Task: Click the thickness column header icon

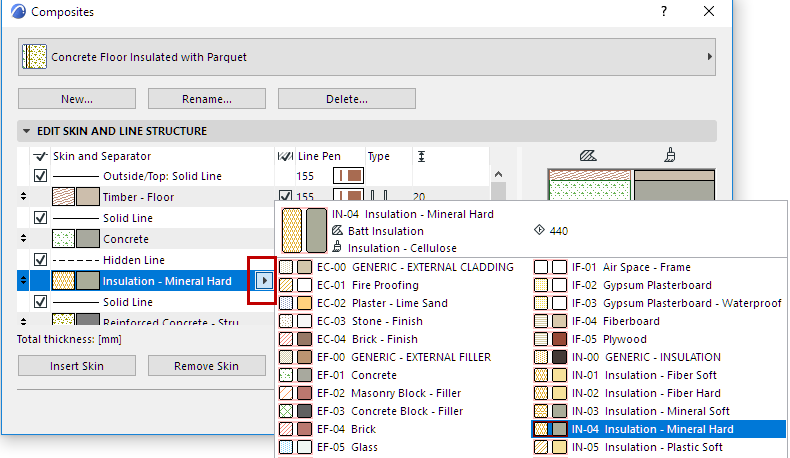Action: click(x=422, y=156)
